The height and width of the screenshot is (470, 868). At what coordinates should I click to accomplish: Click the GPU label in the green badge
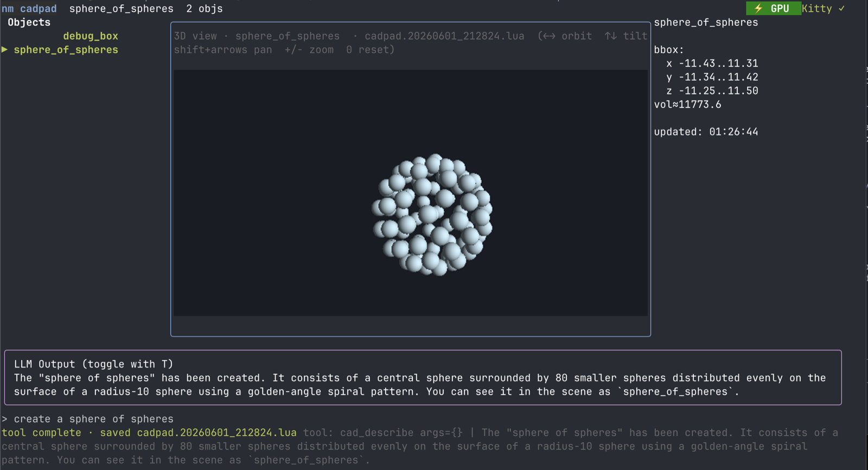coord(780,8)
